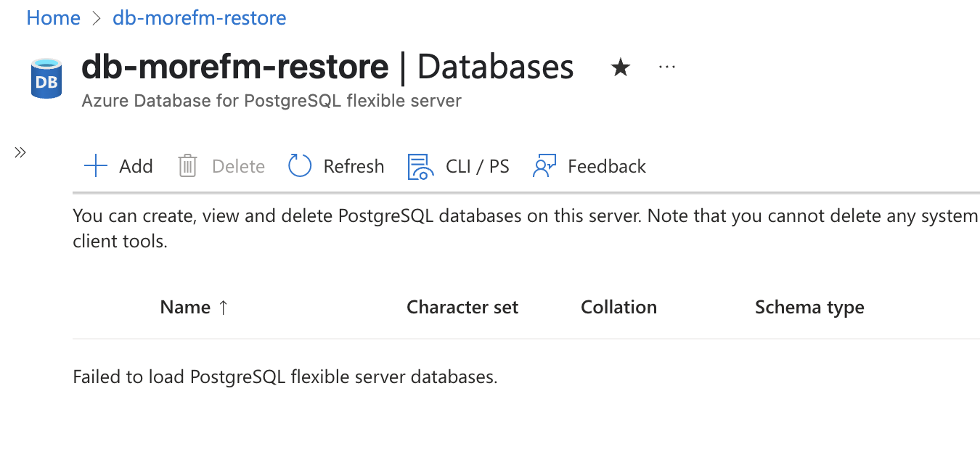The image size is (980, 473).
Task: Open the CLI / PS text label
Action: (478, 166)
